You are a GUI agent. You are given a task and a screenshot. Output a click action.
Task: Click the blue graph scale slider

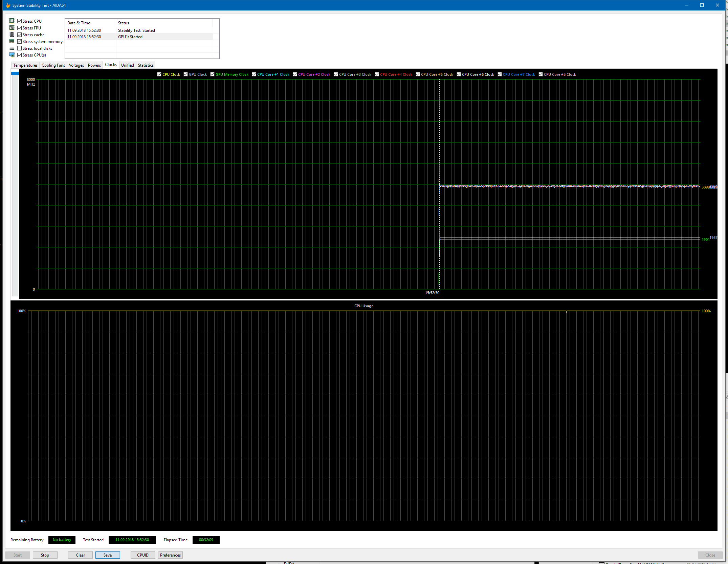15,73
